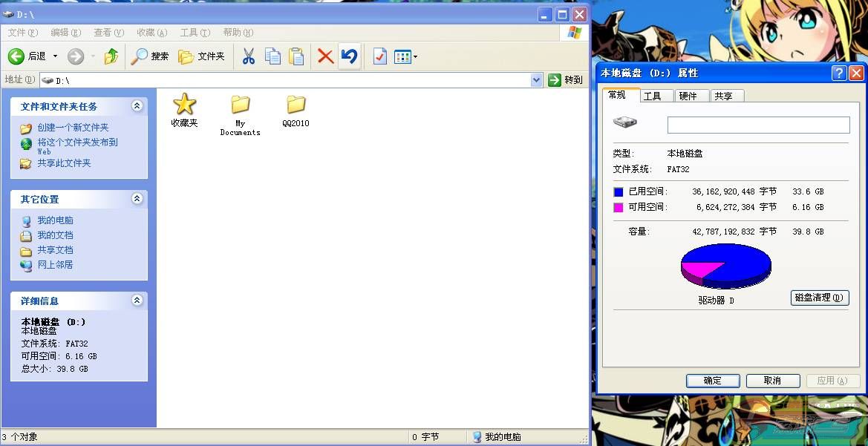Open the Views dropdown button
868x446 pixels.
pyautogui.click(x=405, y=56)
